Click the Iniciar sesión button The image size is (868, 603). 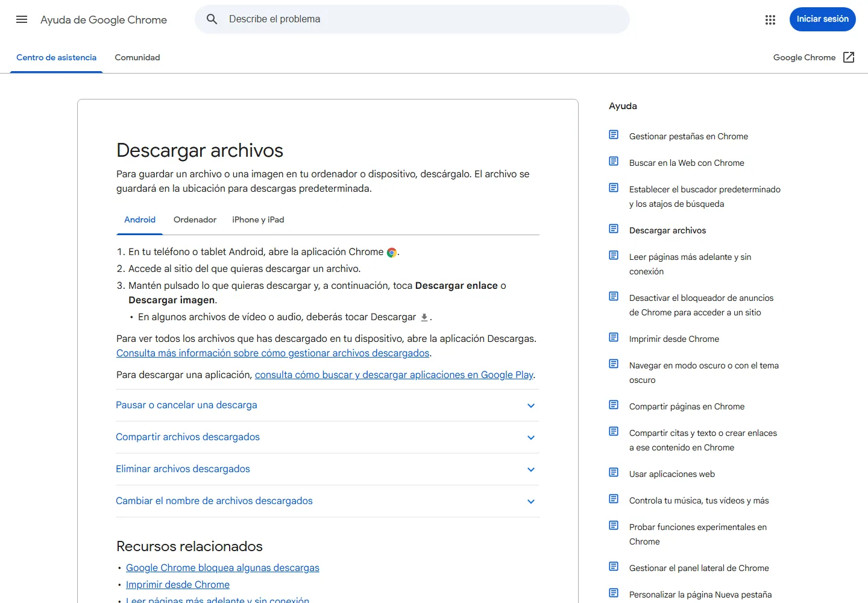click(823, 19)
